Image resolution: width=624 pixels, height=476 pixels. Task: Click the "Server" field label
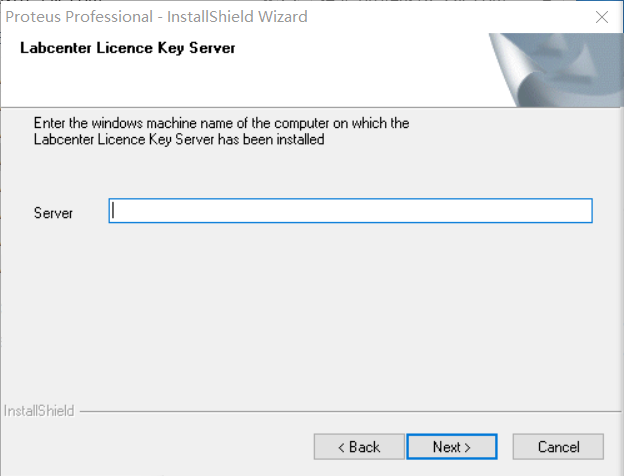[x=53, y=213]
